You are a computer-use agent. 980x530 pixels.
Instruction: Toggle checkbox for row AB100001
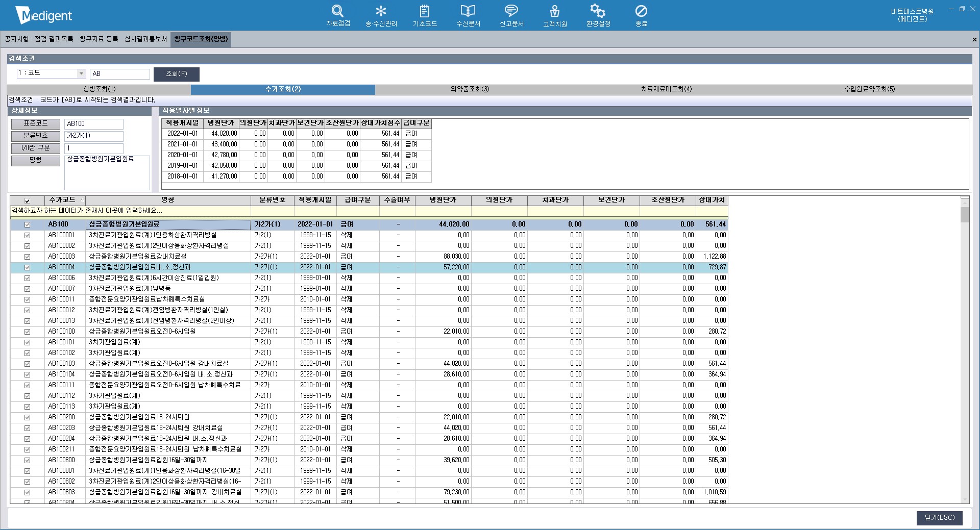(28, 235)
